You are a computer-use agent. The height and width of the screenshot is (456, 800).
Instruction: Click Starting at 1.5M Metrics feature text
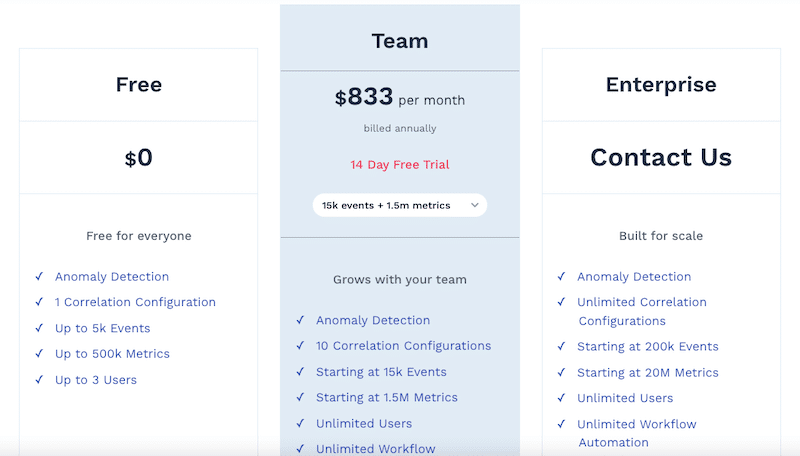pyautogui.click(x=386, y=398)
